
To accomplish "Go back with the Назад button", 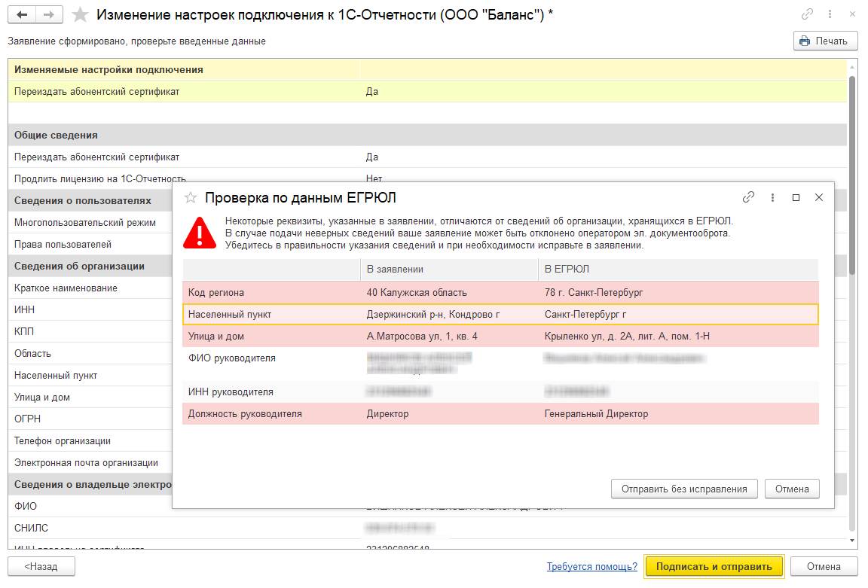I will [x=42, y=566].
